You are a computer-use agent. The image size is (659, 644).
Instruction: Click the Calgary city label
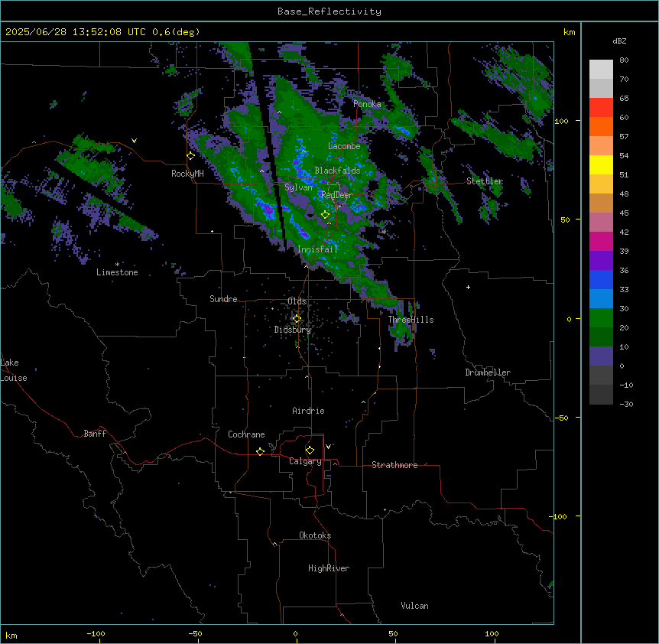(305, 461)
